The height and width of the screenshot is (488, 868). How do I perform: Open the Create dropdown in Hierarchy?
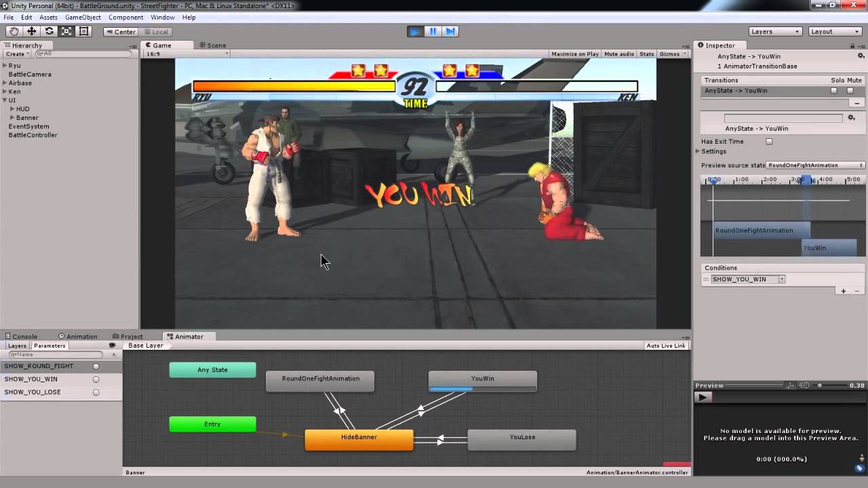click(17, 54)
